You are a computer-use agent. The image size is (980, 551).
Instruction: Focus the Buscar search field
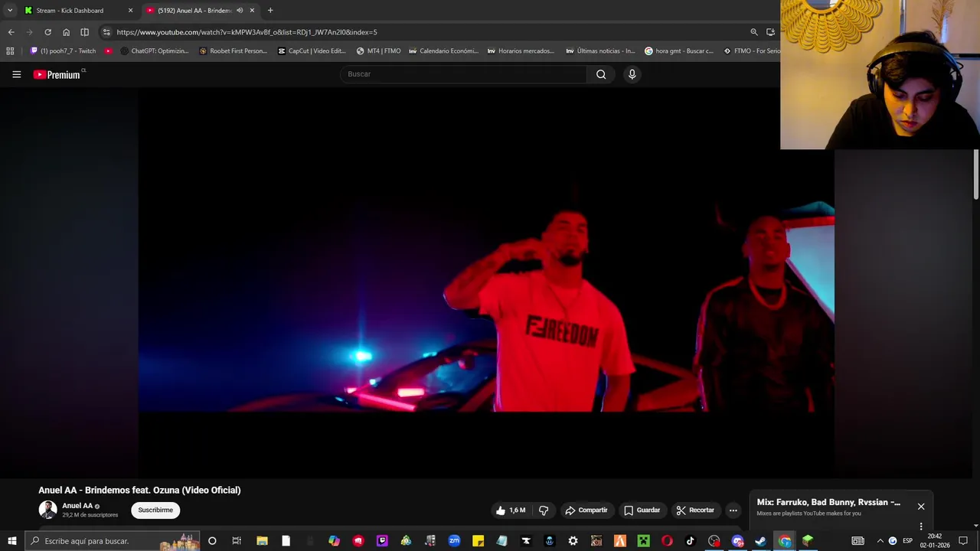coord(464,74)
